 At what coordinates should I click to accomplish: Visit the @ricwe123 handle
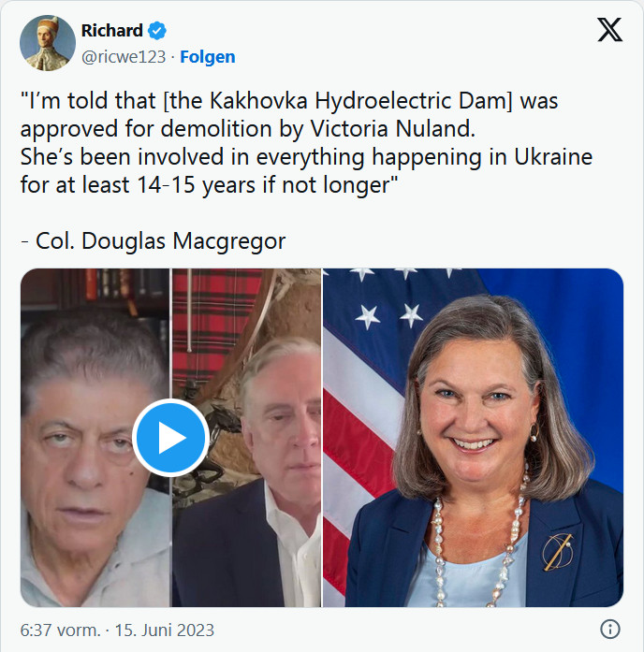pos(124,57)
